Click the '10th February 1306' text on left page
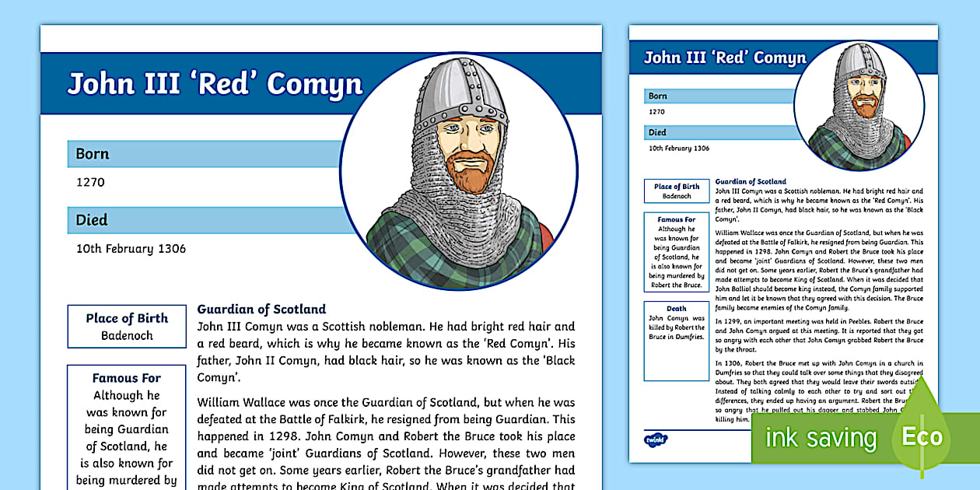This screenshot has height=490, width=980. click(x=131, y=249)
